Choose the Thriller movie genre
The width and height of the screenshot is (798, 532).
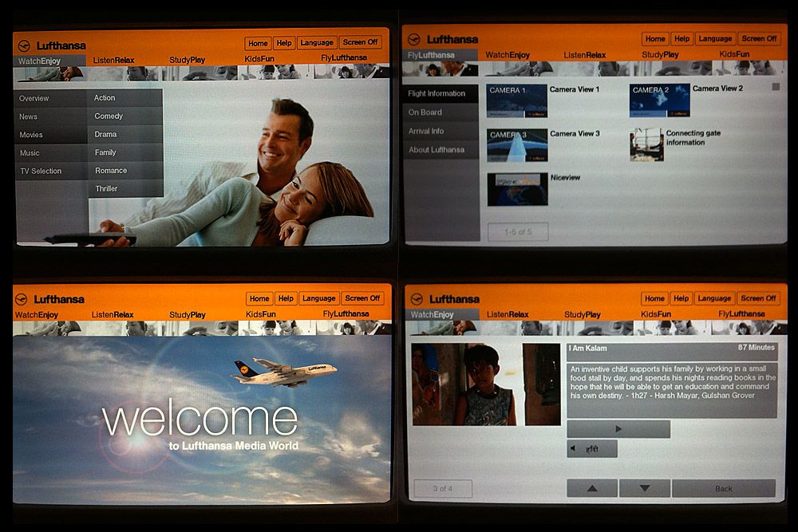(x=126, y=189)
